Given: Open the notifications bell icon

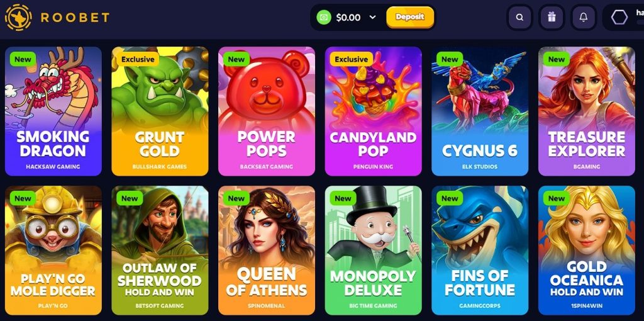Looking at the screenshot, I should point(583,17).
